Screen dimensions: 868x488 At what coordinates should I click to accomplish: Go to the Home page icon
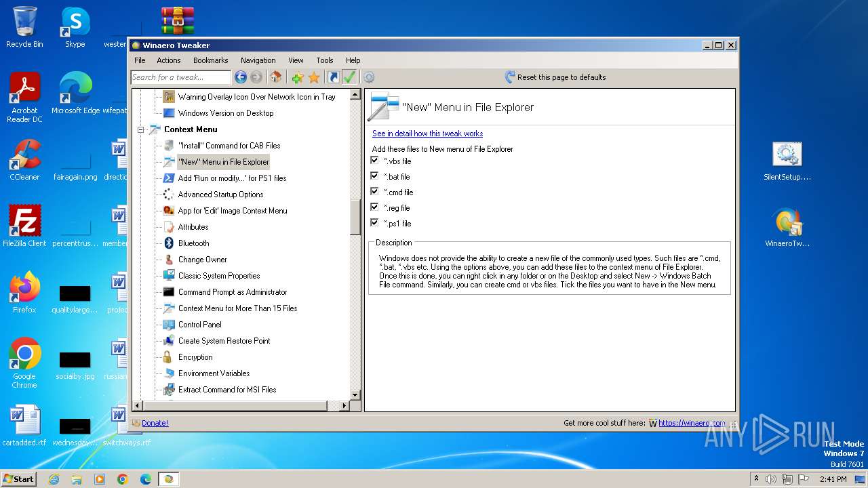(275, 77)
